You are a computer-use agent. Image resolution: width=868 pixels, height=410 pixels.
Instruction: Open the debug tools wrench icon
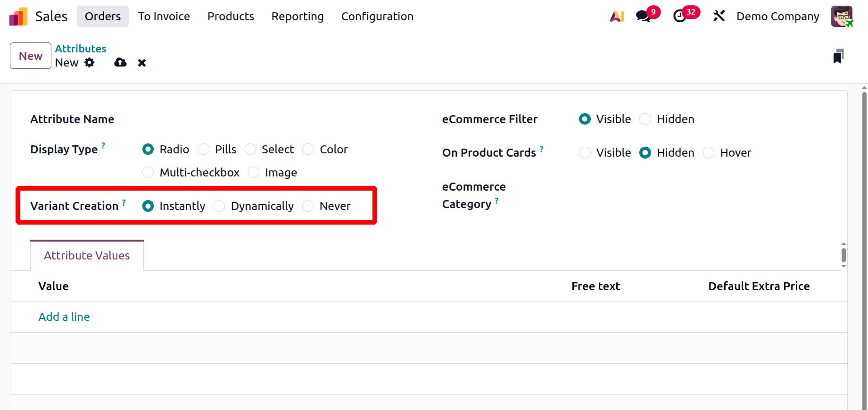pos(719,17)
